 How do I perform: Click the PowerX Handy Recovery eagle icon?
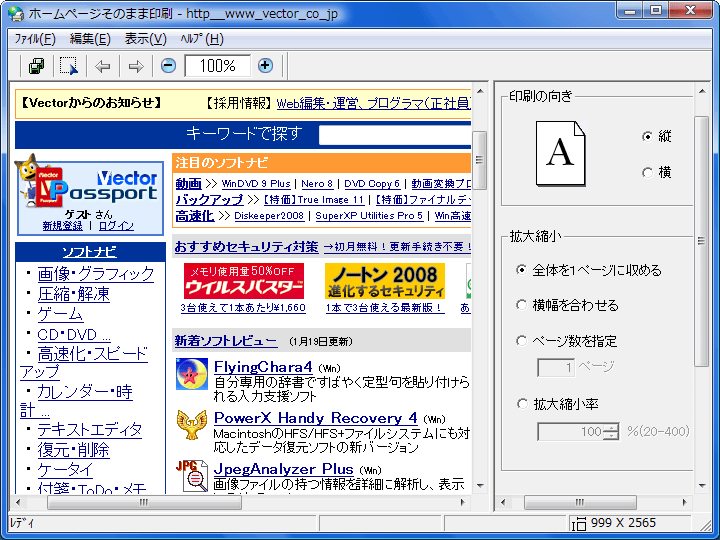coord(192,425)
